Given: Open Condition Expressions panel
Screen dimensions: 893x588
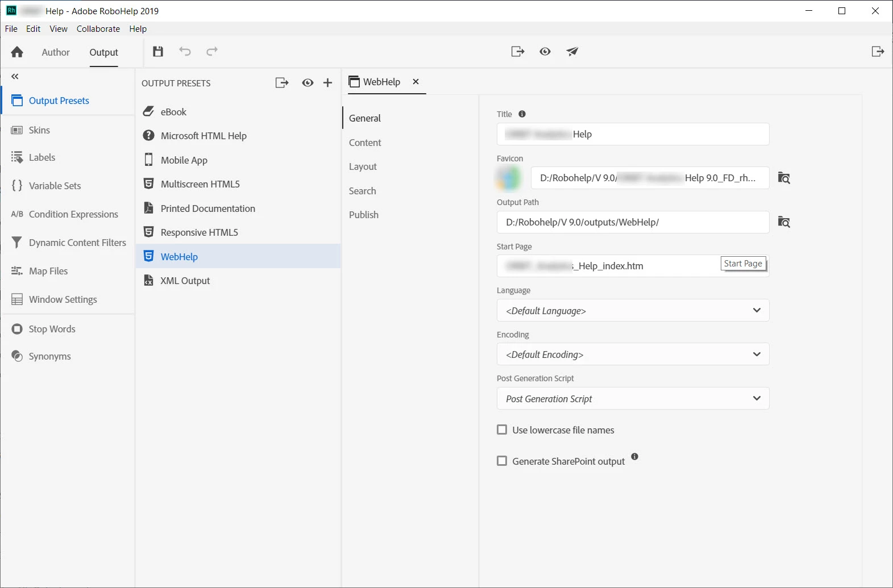Looking at the screenshot, I should coord(68,214).
